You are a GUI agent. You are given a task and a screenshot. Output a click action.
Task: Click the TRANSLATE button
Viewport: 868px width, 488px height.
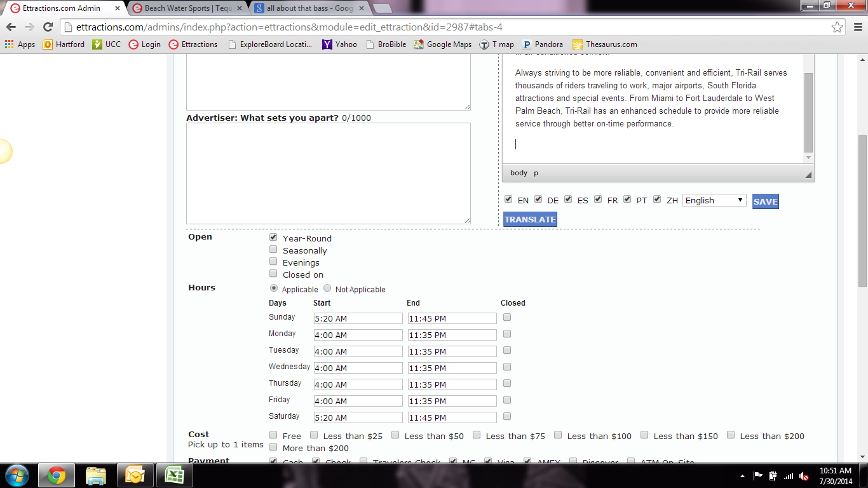point(530,219)
